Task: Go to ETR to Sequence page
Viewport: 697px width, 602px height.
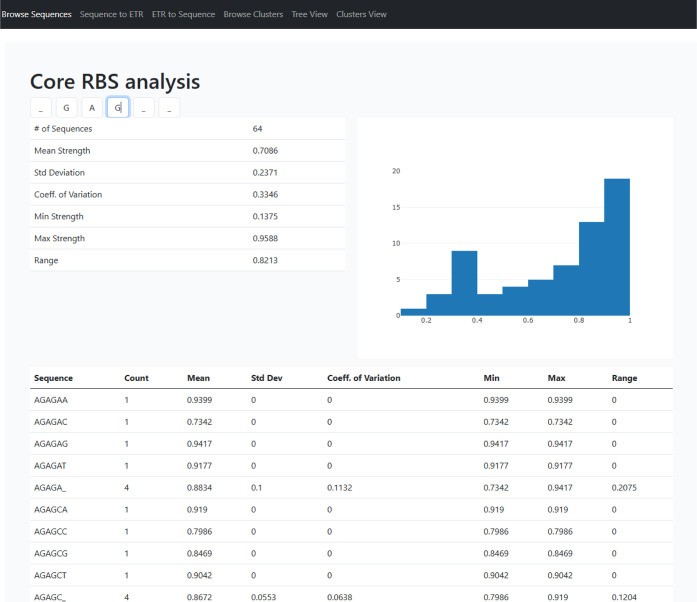Action: (183, 14)
